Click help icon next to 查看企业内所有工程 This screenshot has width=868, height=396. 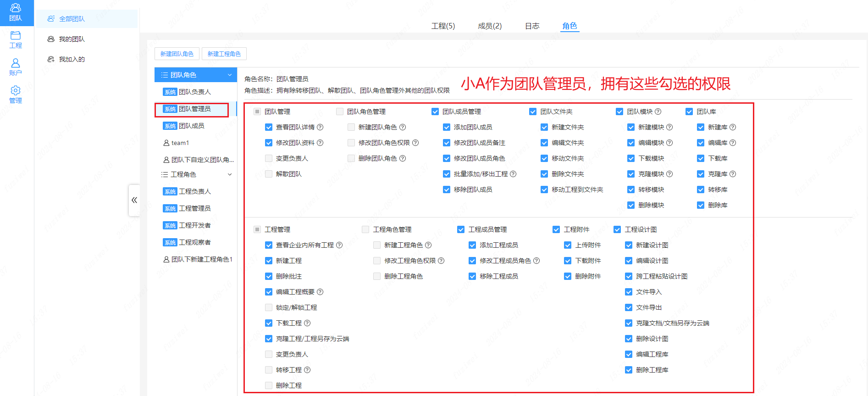(x=339, y=245)
